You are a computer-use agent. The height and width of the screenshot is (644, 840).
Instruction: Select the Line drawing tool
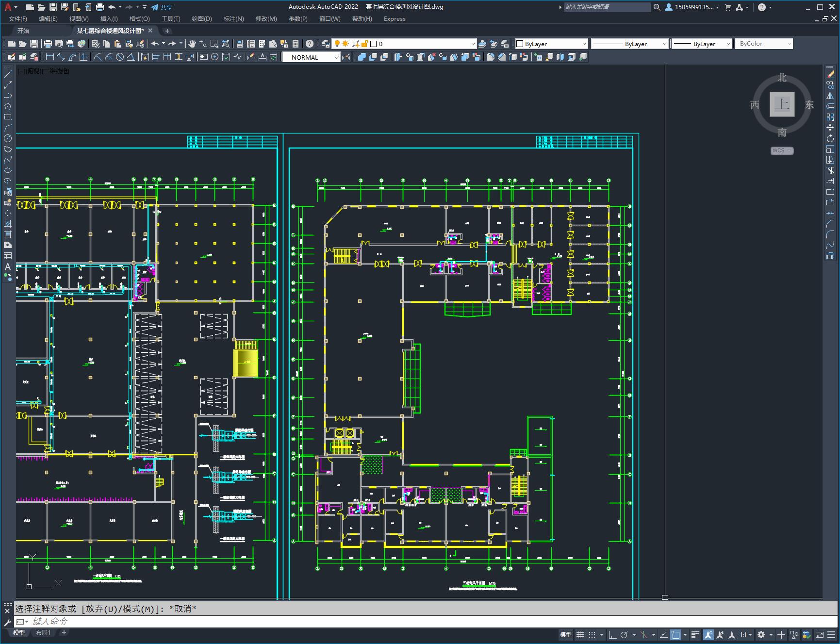pos(8,74)
